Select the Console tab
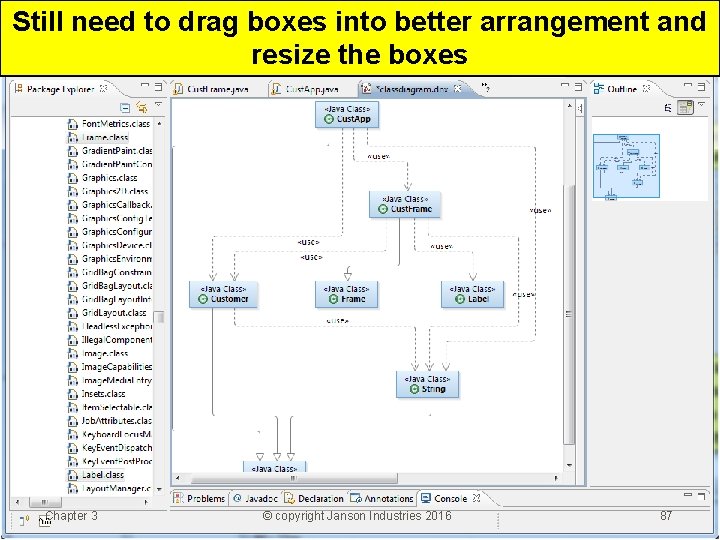 [444, 499]
